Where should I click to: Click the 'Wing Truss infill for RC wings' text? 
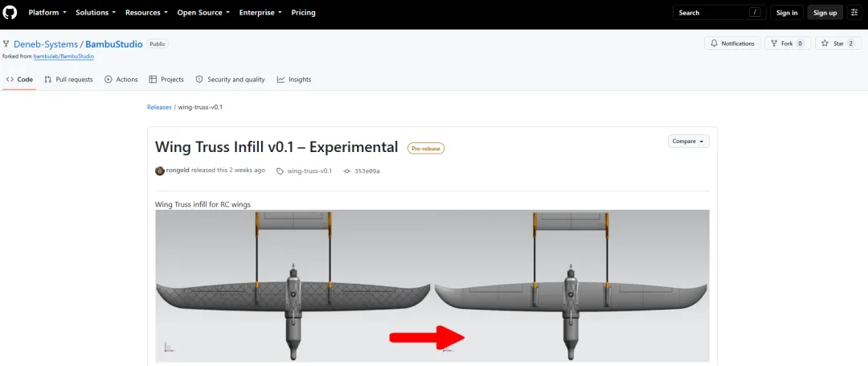click(x=203, y=204)
